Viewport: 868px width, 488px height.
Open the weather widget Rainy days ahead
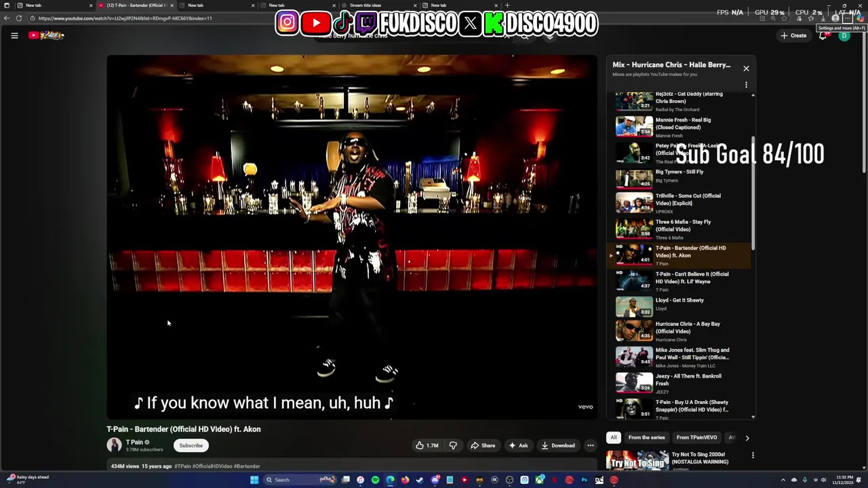point(27,480)
